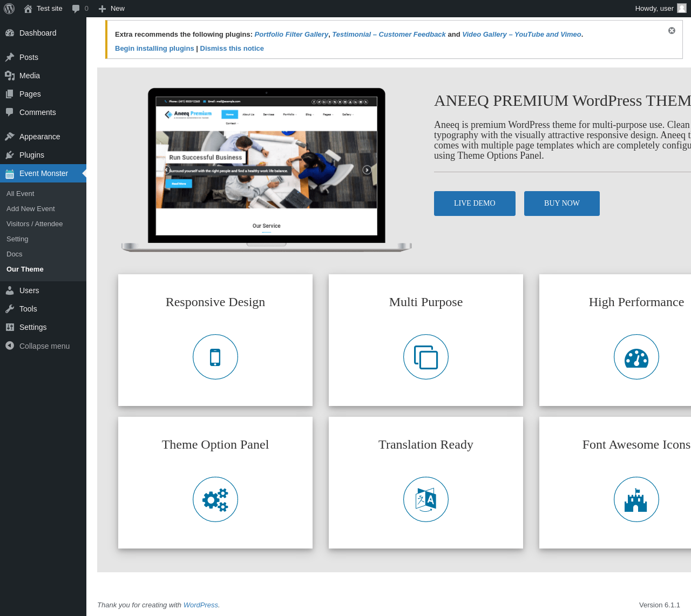Click the Posts pushpin icon
Viewport: 691px width, 616px height.
click(x=10, y=57)
